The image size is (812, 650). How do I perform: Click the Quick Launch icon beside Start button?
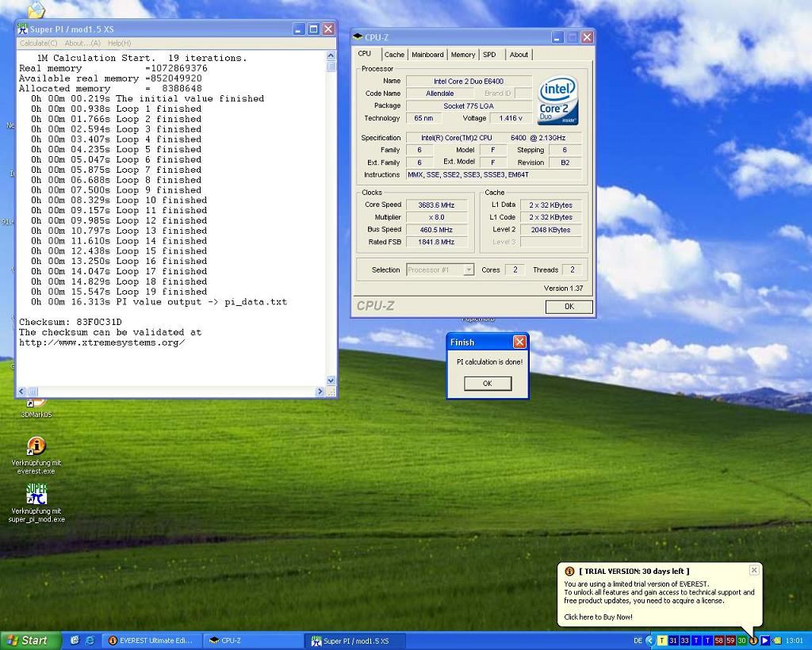75,640
